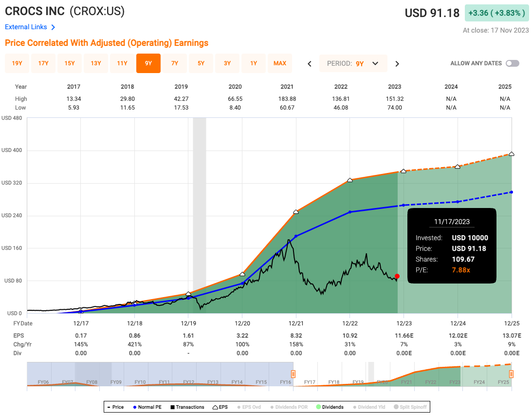532x416 pixels.
Task: Click the EPS triangle marker at 12/20
Action: pyautogui.click(x=242, y=274)
